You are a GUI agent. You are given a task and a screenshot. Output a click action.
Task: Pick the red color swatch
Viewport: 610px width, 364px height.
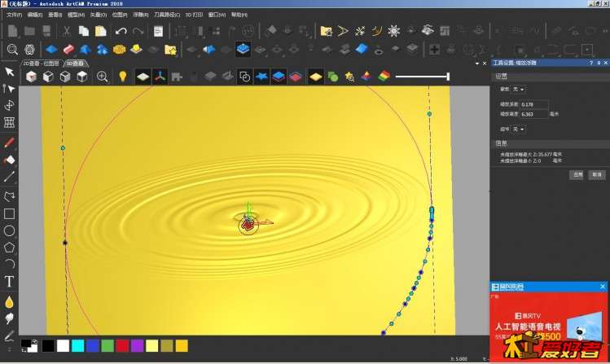[121, 346]
